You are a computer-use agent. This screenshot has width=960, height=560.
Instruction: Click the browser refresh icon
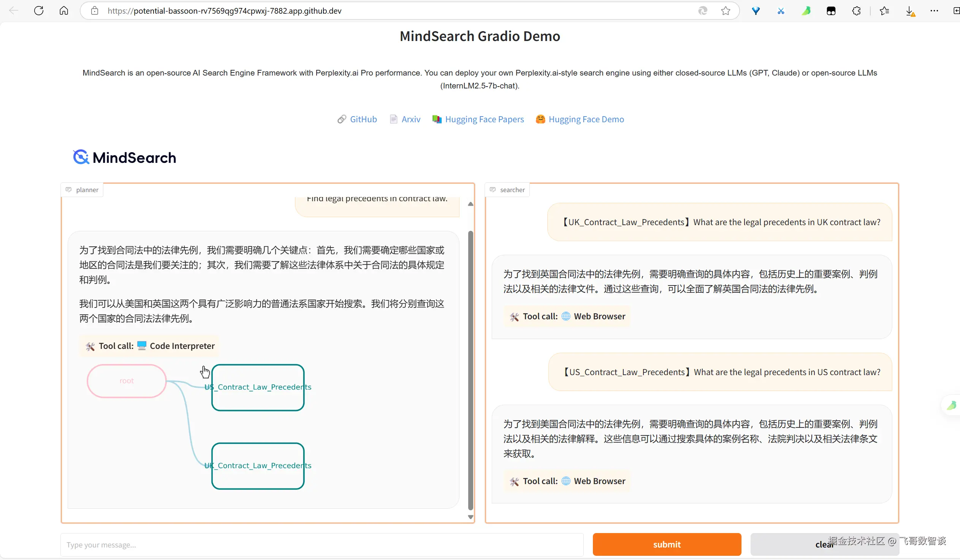pos(39,11)
